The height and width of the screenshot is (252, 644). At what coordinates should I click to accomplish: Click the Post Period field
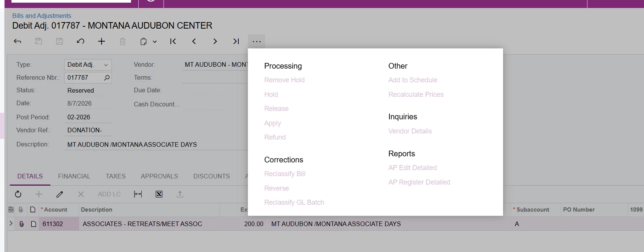point(88,117)
